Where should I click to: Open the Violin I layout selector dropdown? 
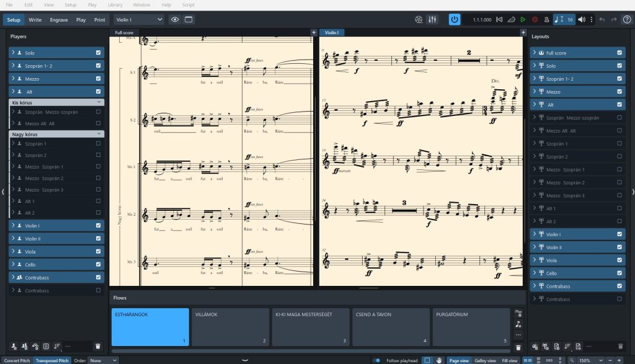[x=139, y=19]
